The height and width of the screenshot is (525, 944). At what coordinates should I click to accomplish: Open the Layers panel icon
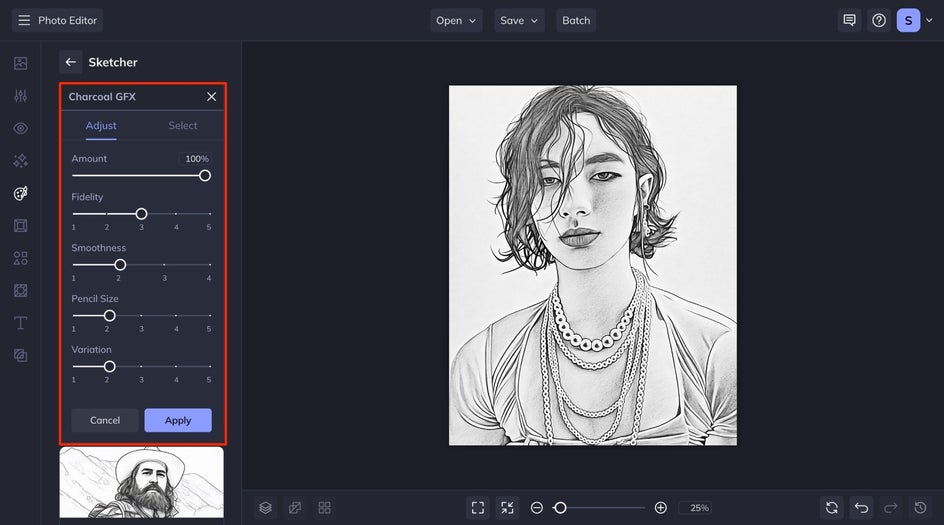pyautogui.click(x=266, y=508)
